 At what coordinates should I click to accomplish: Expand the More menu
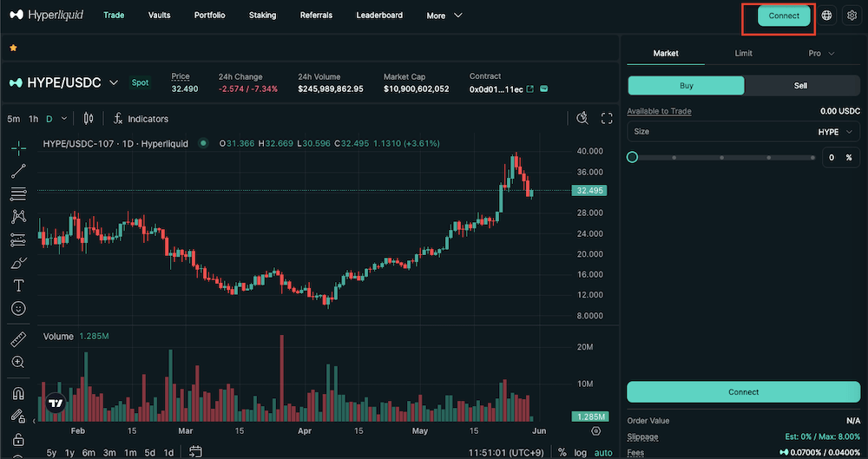pos(444,16)
